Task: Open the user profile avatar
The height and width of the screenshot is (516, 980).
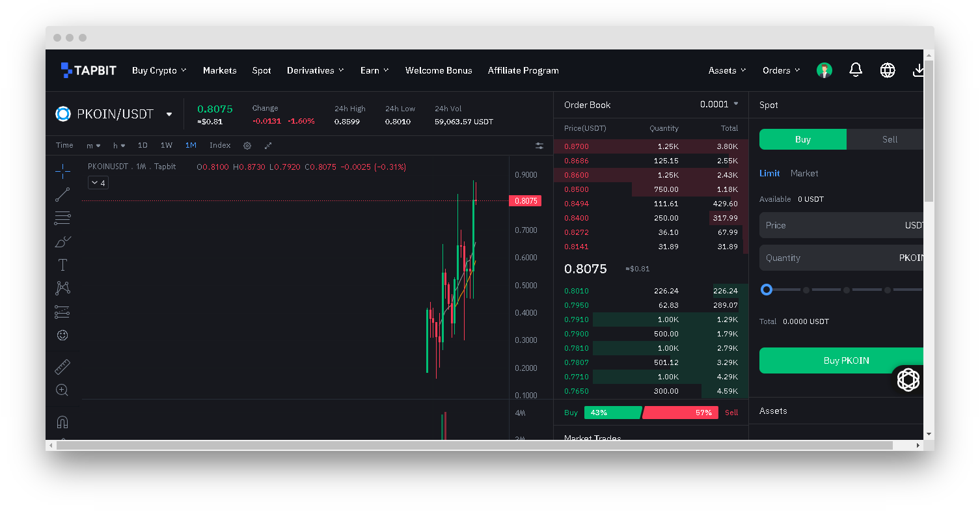Action: 824,70
